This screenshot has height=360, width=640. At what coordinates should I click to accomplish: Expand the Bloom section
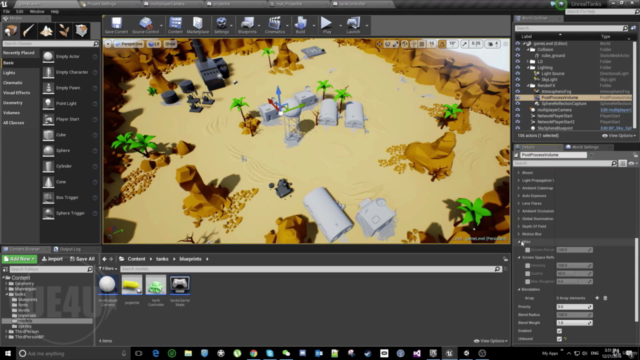coord(519,173)
